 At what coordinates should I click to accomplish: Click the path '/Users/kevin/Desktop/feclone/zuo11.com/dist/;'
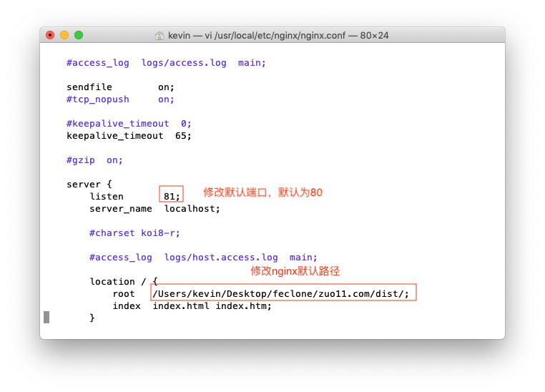(281, 294)
